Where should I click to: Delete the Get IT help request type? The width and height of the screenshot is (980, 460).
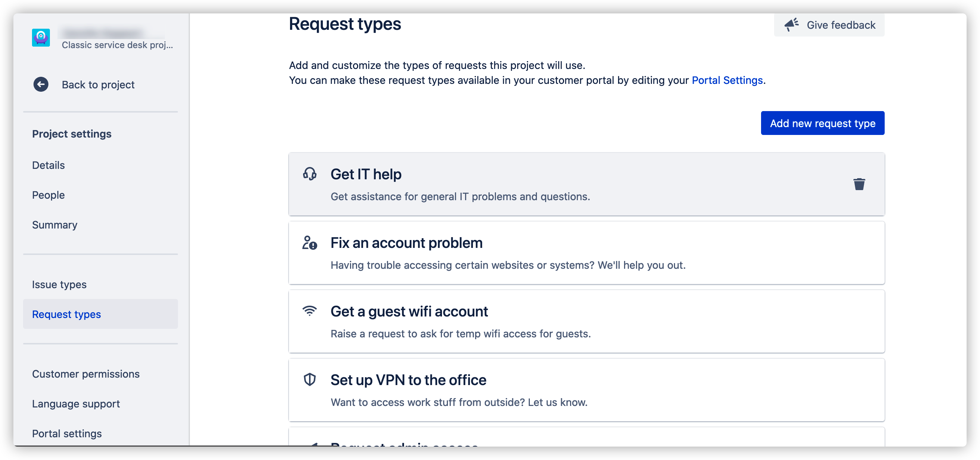click(x=859, y=184)
